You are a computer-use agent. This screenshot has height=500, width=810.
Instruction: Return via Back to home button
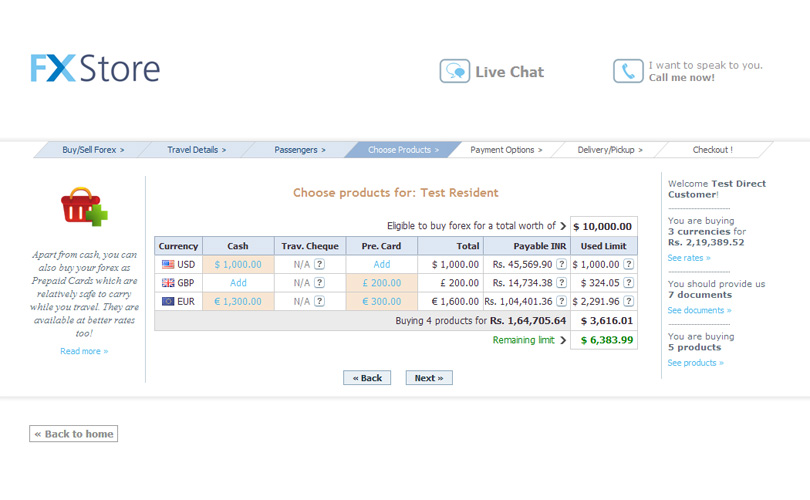(73, 434)
